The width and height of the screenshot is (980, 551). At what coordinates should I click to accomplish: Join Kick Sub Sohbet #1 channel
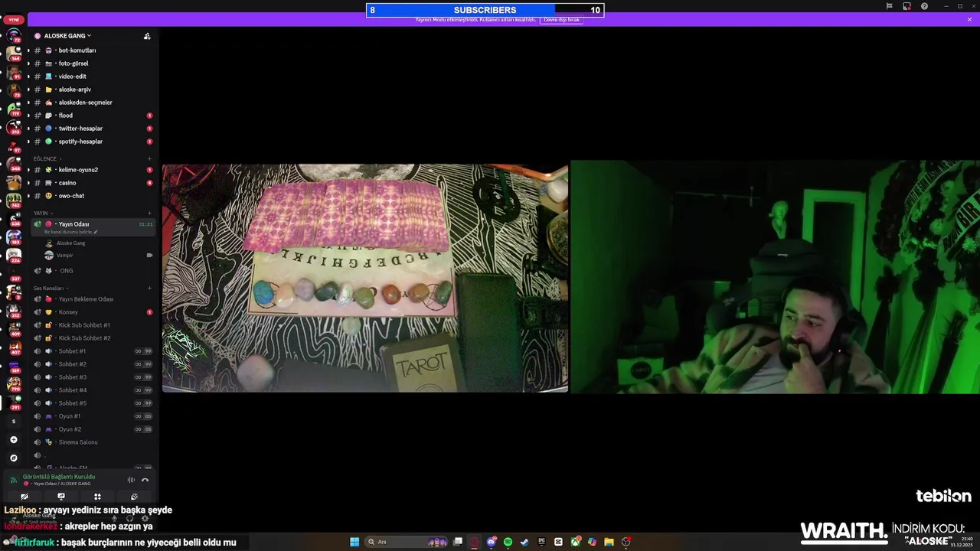(93, 325)
